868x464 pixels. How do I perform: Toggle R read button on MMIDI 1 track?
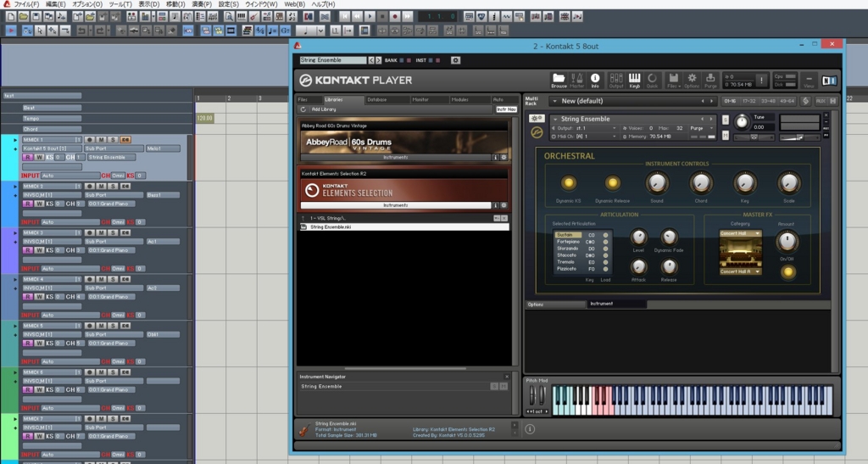[x=27, y=157]
